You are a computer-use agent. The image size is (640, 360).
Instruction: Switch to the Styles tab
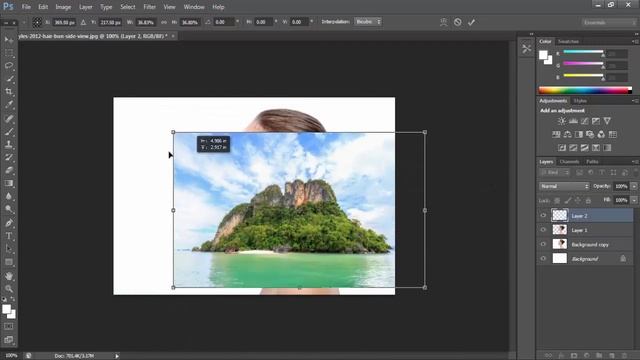point(580,101)
